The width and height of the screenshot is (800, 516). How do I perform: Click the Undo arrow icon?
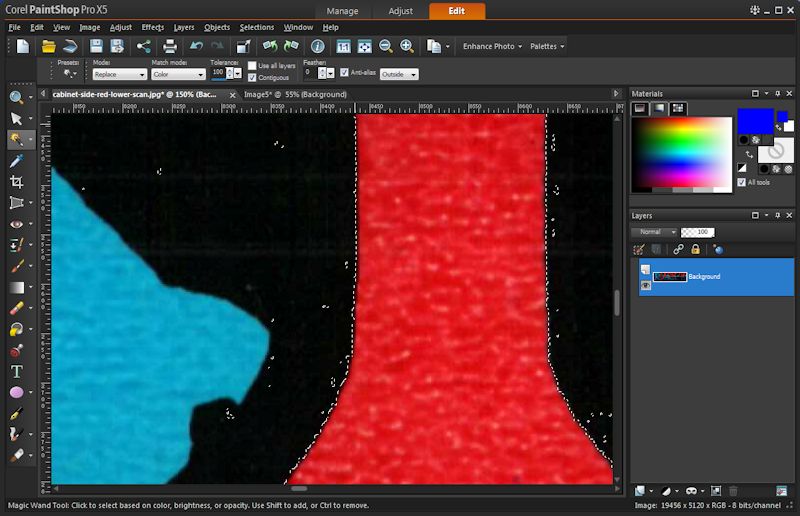[x=196, y=46]
